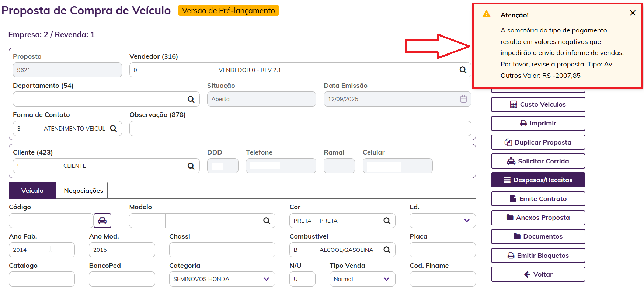Click the Cor search magnifier icon

pyautogui.click(x=387, y=221)
